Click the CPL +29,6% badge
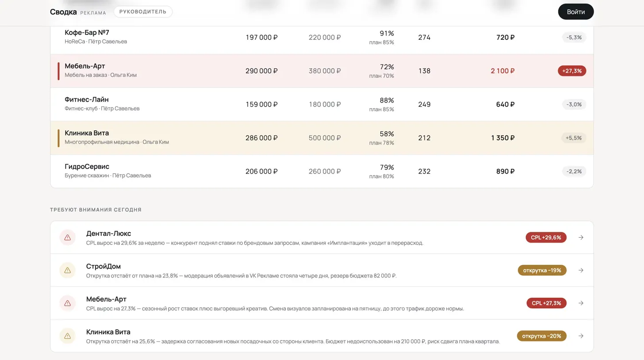This screenshot has height=360, width=644. pyautogui.click(x=546, y=237)
